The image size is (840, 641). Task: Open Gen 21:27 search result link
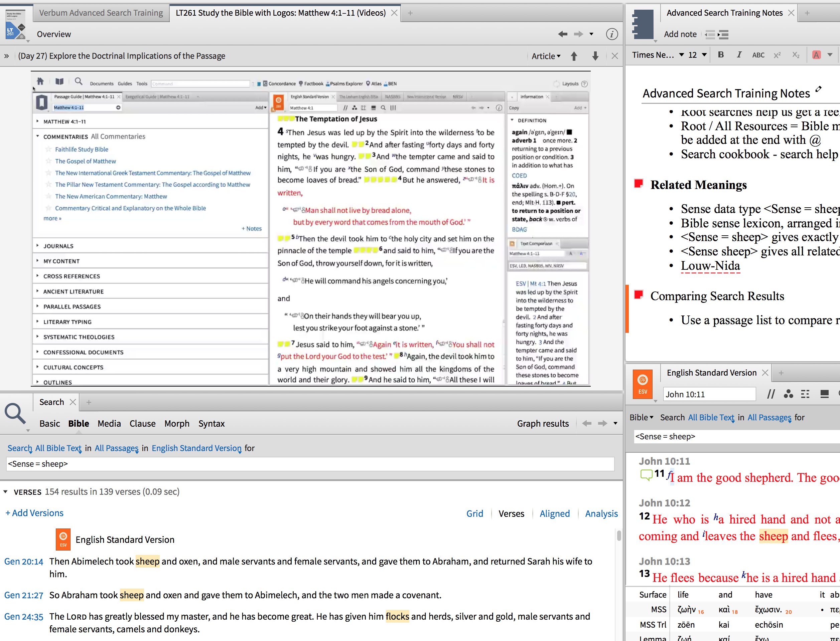(24, 595)
